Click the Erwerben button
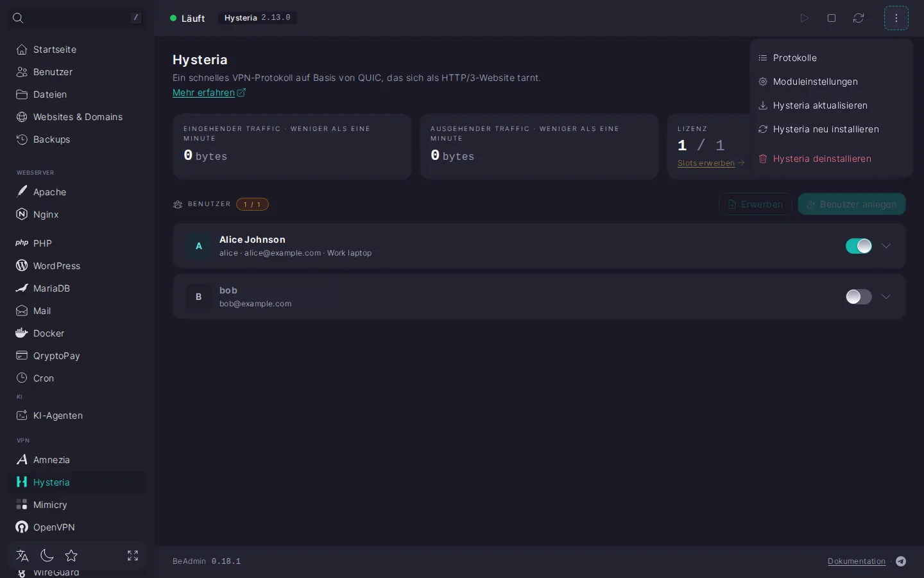Viewport: 924px width, 578px height. point(755,204)
